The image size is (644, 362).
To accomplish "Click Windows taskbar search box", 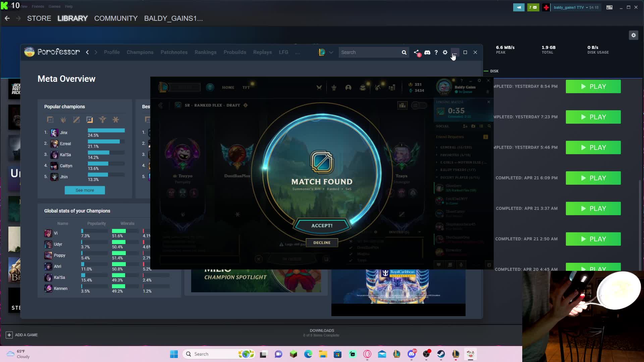I will click(x=219, y=354).
